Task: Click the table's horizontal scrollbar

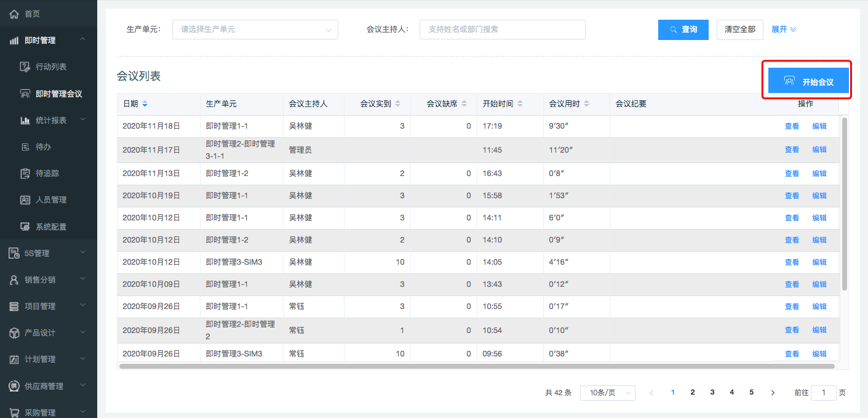Action: pyautogui.click(x=477, y=366)
